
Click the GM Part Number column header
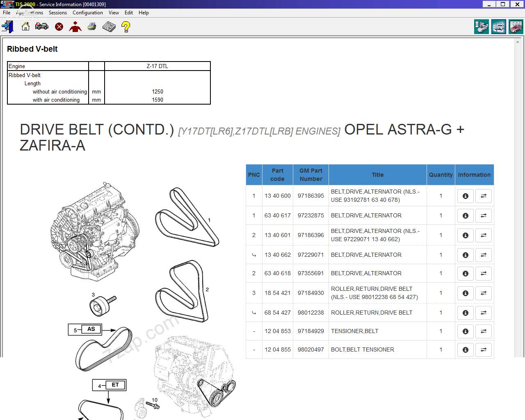click(311, 175)
